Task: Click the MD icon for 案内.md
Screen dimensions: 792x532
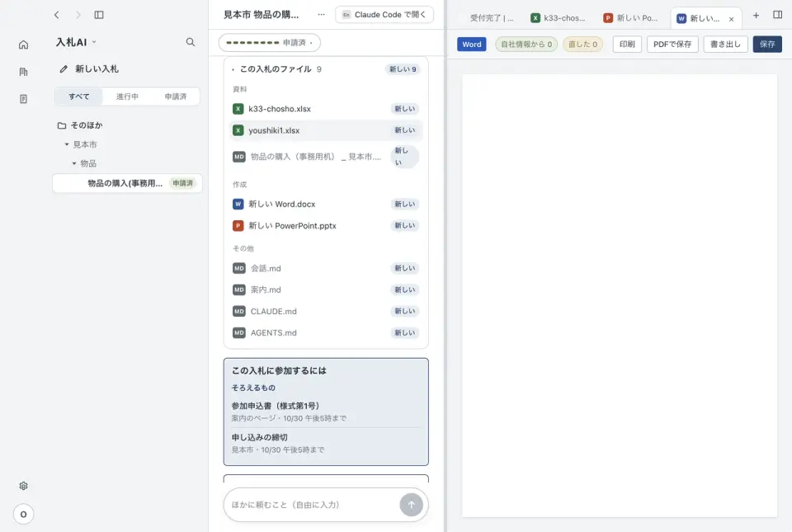Action: (x=239, y=290)
